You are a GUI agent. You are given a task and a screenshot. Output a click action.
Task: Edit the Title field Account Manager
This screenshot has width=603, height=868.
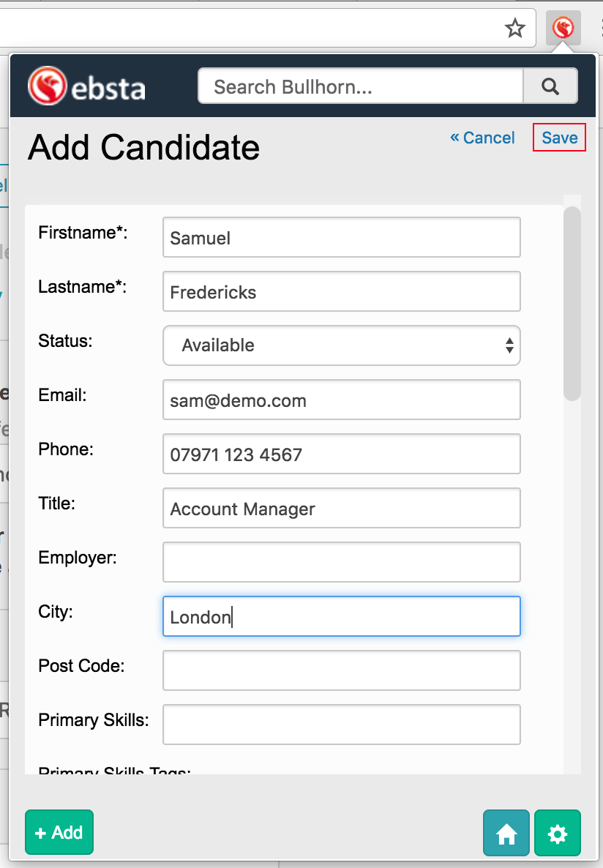click(341, 508)
